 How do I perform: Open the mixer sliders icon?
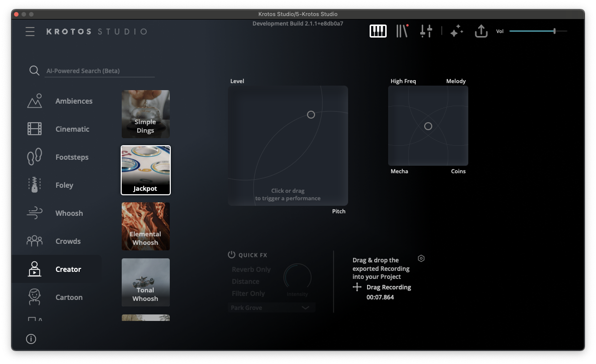pos(426,31)
